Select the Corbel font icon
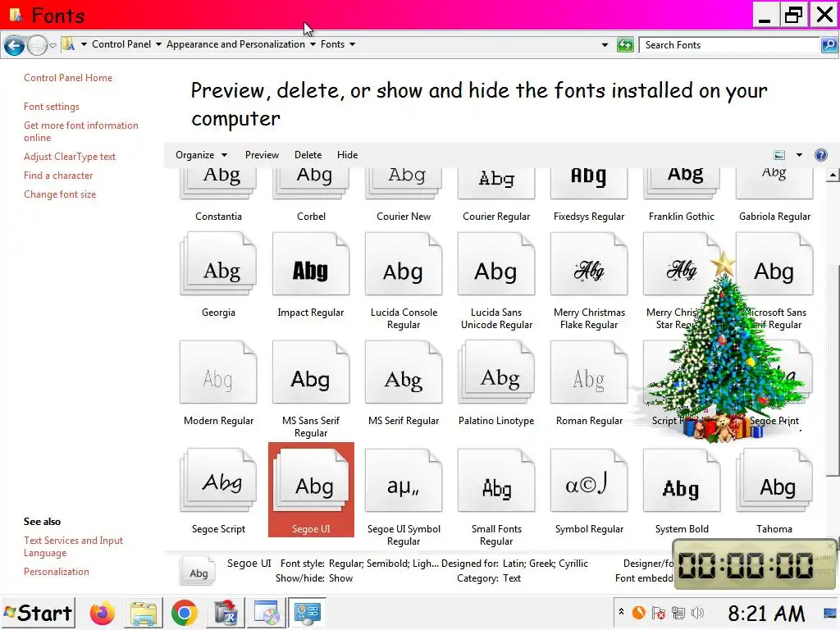Viewport: 840px width, 630px height. (311, 183)
